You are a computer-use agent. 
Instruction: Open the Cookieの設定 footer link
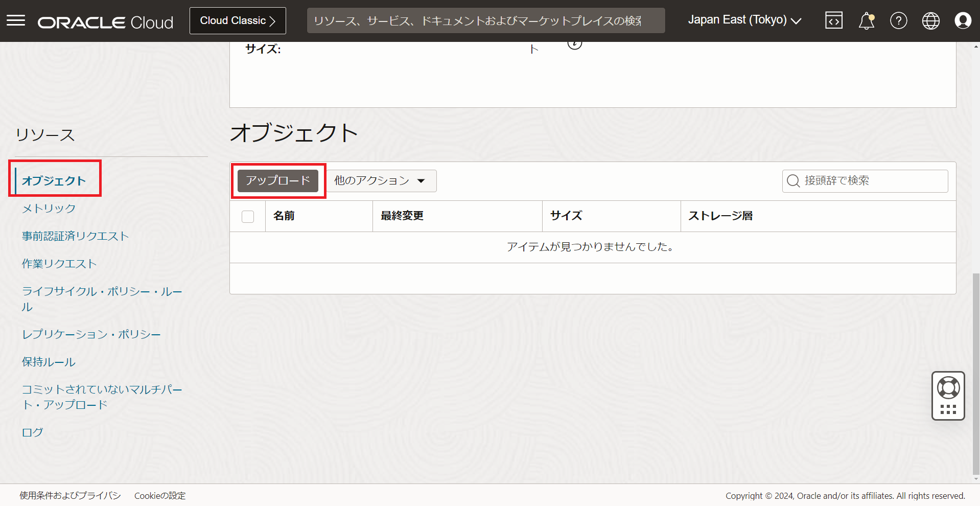tap(160, 496)
